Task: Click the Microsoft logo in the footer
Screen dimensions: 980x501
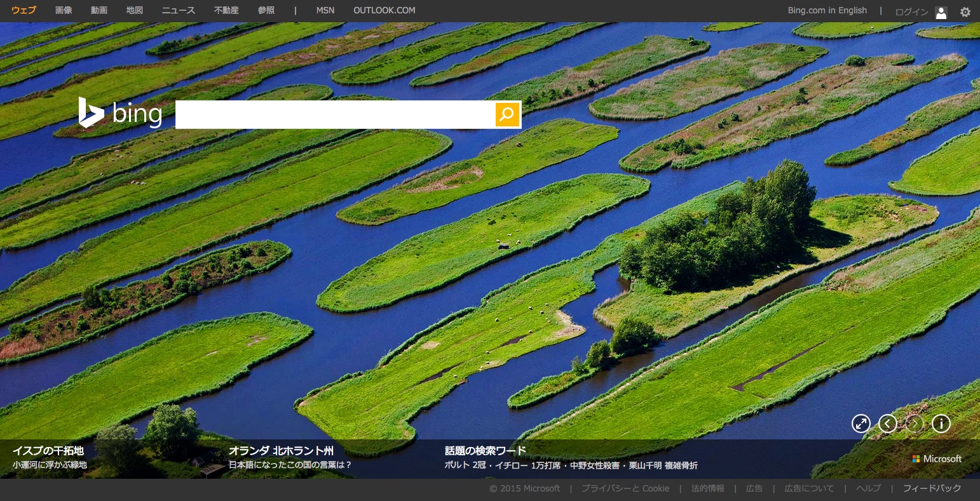Action: (937, 458)
